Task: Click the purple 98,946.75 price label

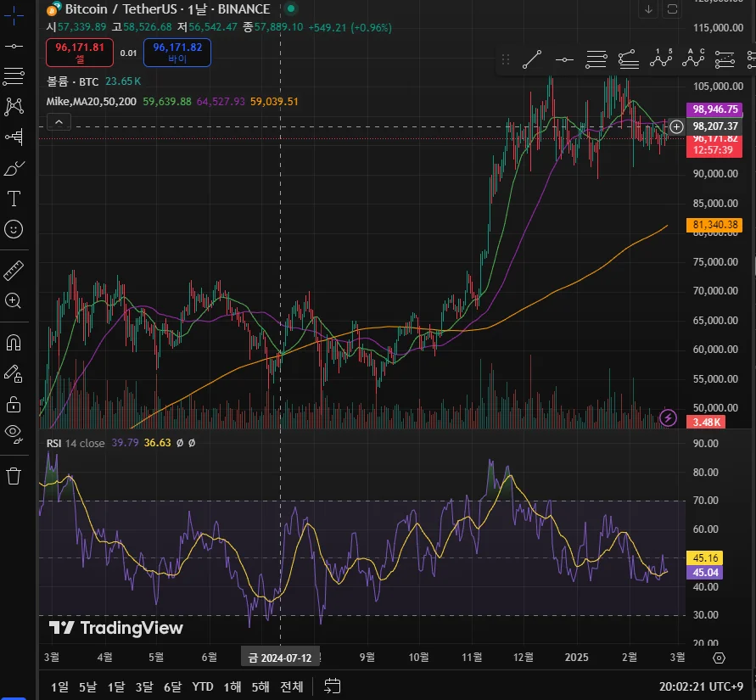Action: 714,109
